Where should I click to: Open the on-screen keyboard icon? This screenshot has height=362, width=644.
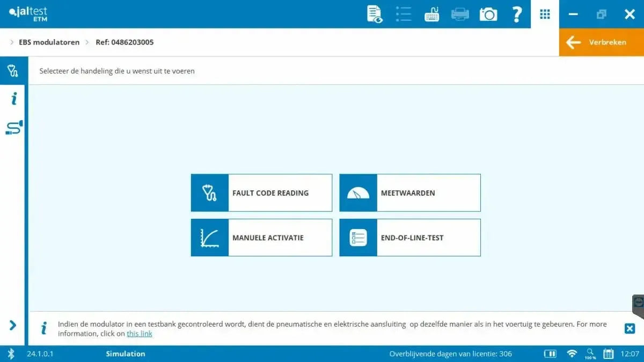(x=431, y=14)
